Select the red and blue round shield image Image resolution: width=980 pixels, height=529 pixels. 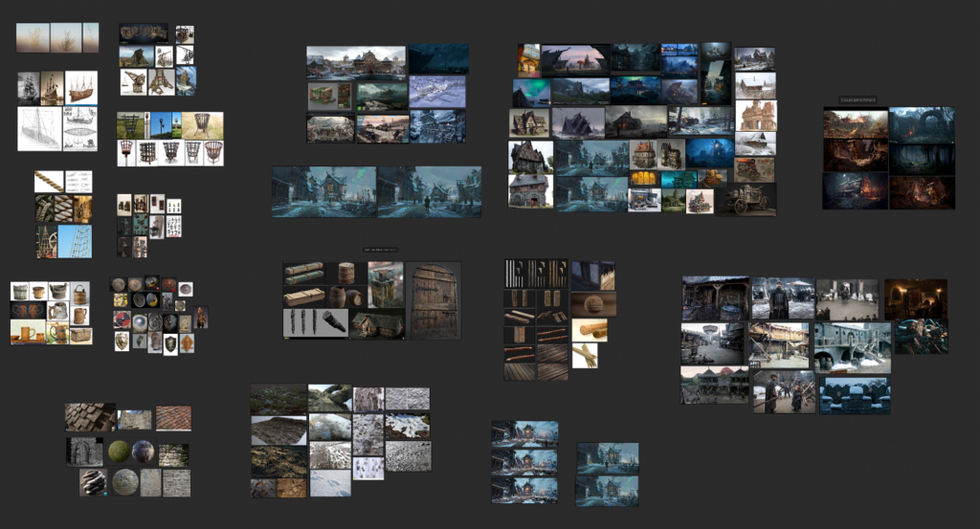(x=122, y=320)
